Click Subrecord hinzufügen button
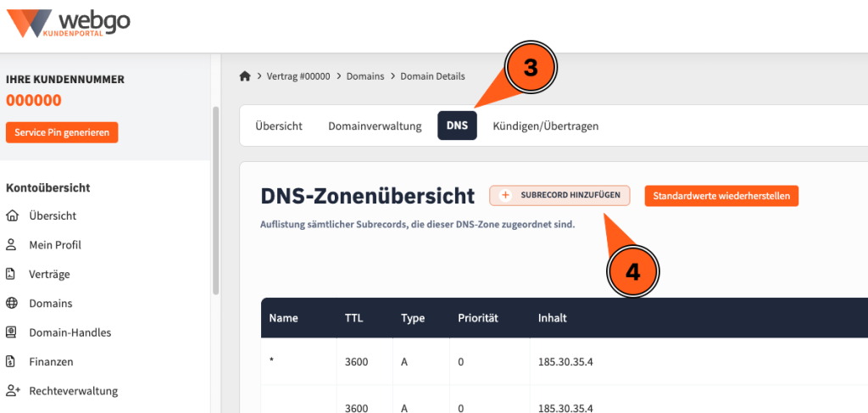This screenshot has width=868, height=413. [x=559, y=196]
